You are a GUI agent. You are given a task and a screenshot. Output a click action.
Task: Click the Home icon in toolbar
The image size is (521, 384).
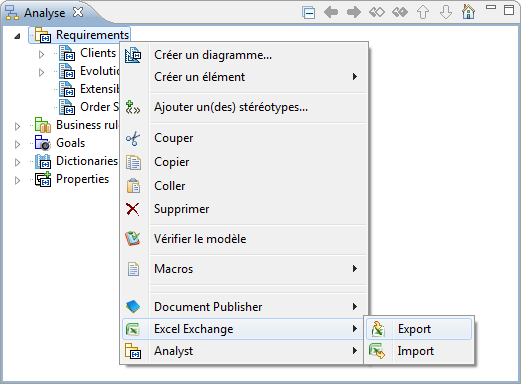click(468, 12)
